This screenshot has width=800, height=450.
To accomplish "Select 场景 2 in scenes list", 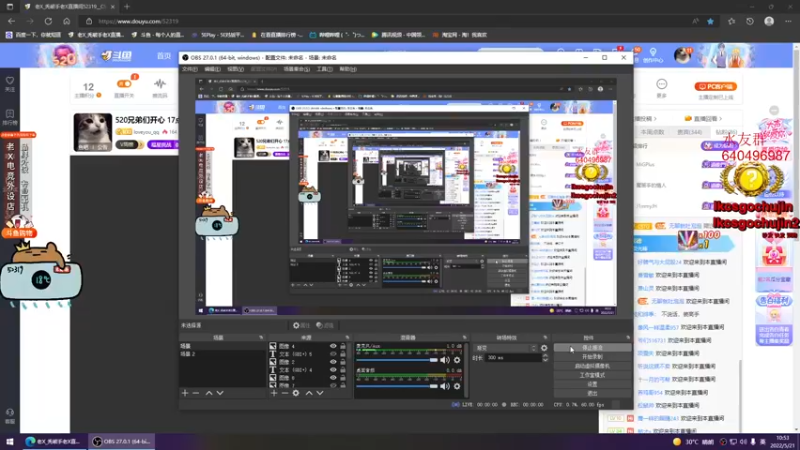I will tap(222, 354).
